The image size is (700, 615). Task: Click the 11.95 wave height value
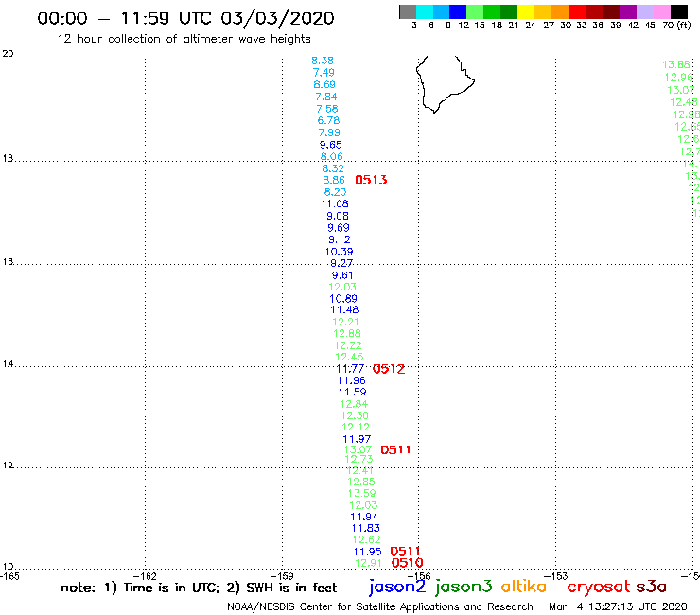(367, 552)
